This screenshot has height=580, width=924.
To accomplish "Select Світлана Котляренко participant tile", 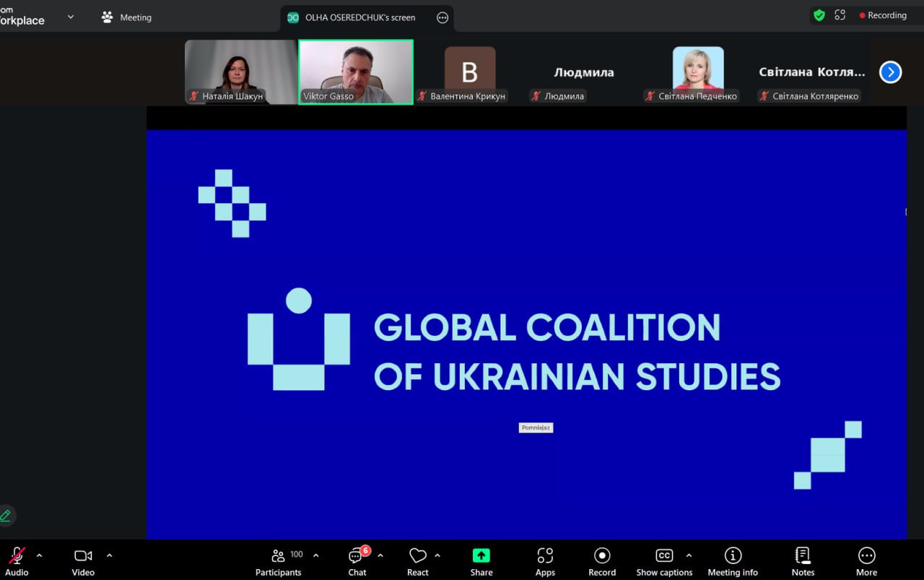I will tap(812, 72).
